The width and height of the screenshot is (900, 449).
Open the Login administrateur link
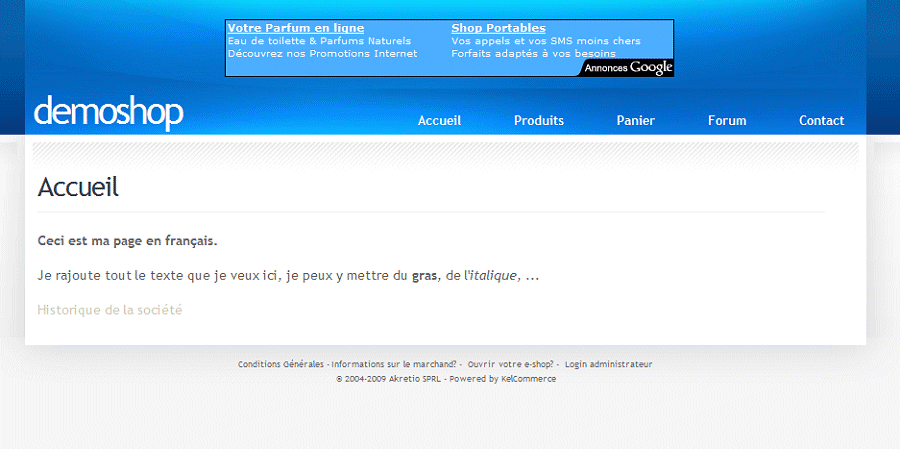(608, 365)
